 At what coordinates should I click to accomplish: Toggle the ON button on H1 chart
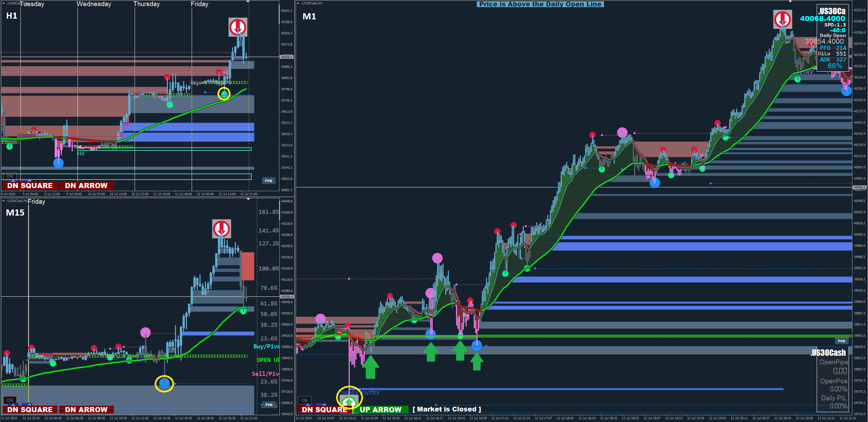[x=10, y=176]
